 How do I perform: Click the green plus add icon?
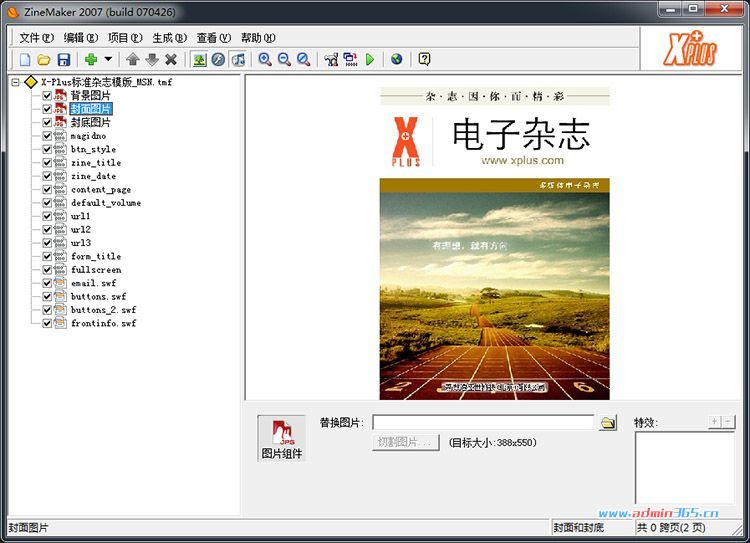point(91,59)
